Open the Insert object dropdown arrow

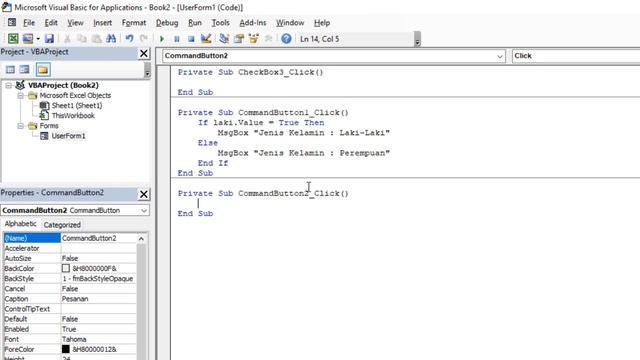[x=38, y=39]
